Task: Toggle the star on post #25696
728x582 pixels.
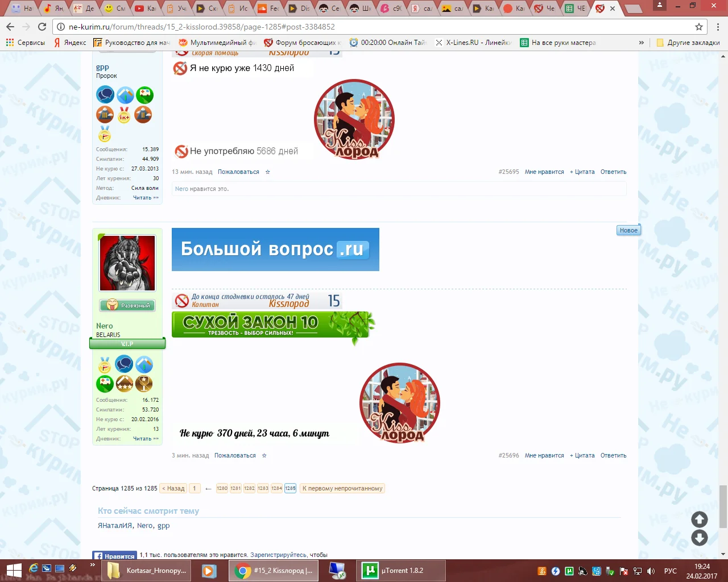Action: click(264, 455)
